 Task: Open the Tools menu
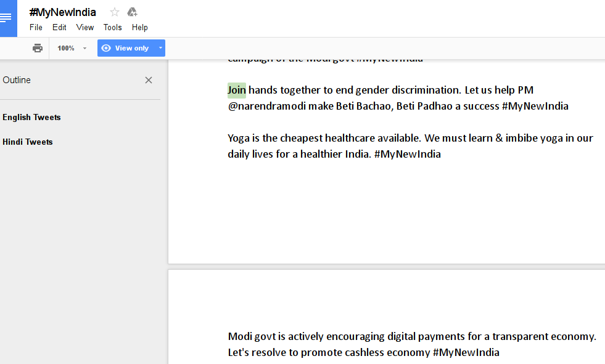point(113,27)
